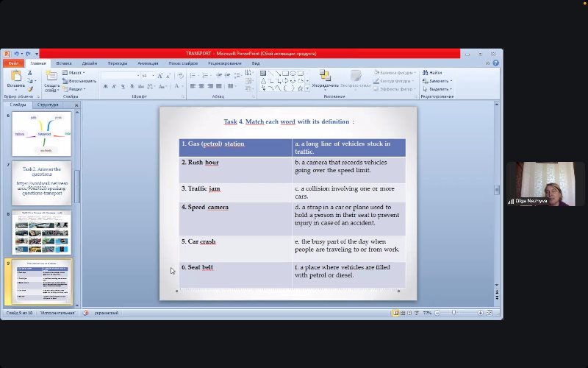Switch to the Дизайн ribbon tab

click(90, 63)
